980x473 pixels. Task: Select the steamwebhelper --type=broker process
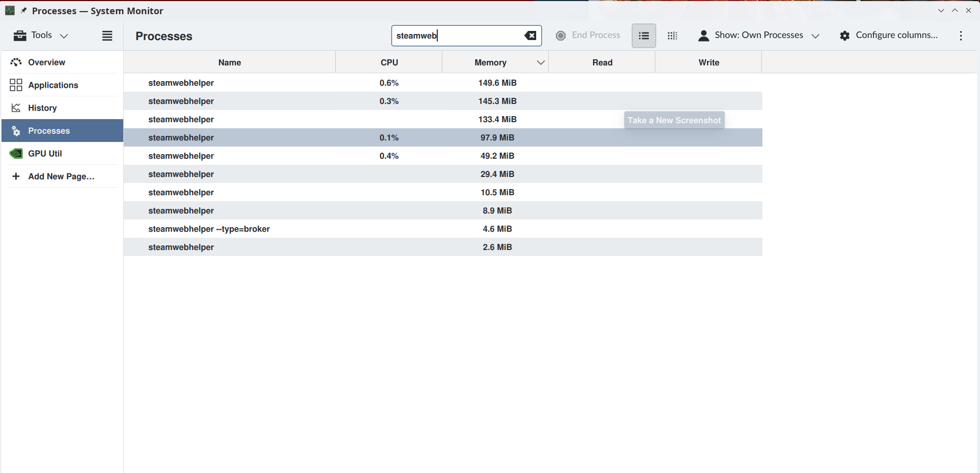(x=209, y=229)
